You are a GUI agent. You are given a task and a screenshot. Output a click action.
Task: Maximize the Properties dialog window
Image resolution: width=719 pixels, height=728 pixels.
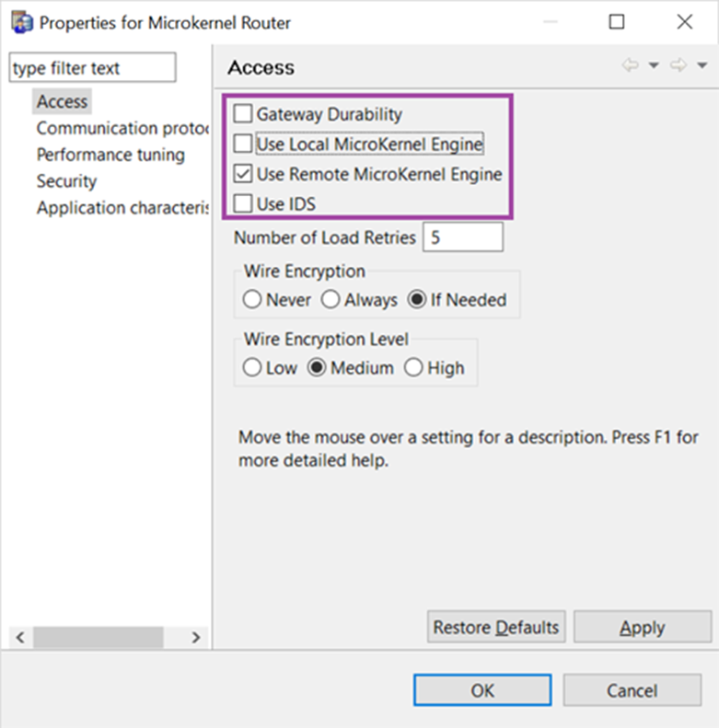pyautogui.click(x=617, y=22)
